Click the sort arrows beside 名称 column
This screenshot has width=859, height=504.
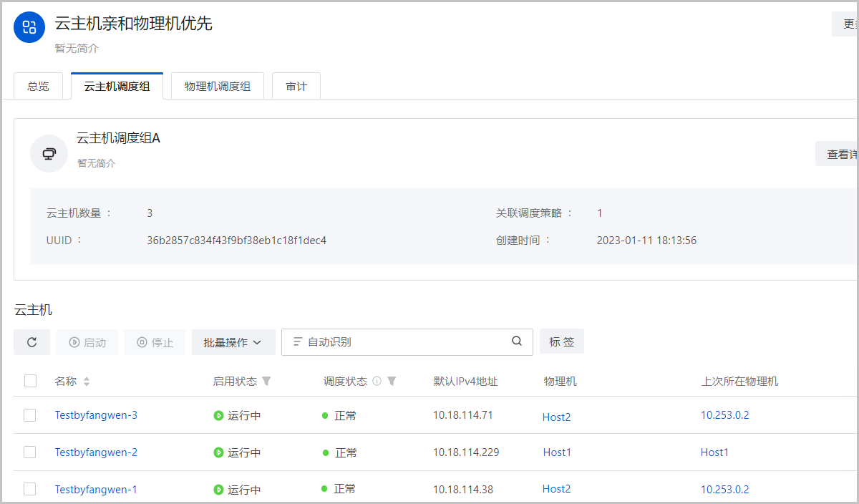[87, 382]
